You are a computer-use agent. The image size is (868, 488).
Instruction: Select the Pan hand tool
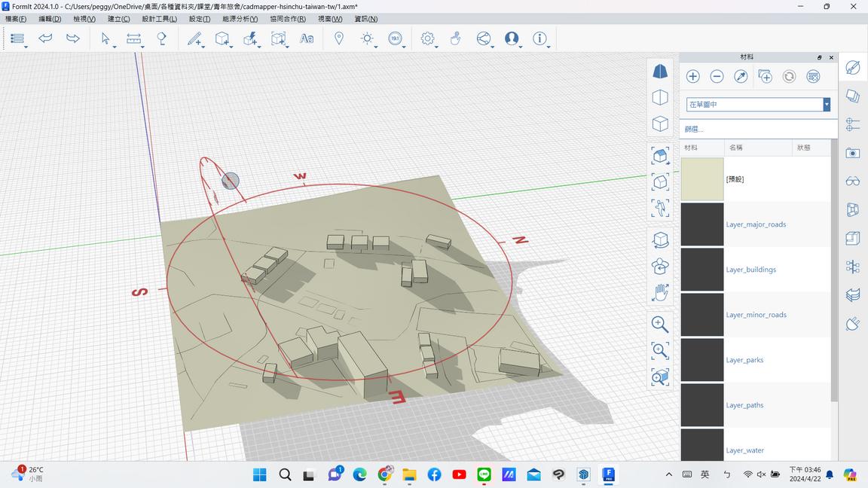click(660, 292)
